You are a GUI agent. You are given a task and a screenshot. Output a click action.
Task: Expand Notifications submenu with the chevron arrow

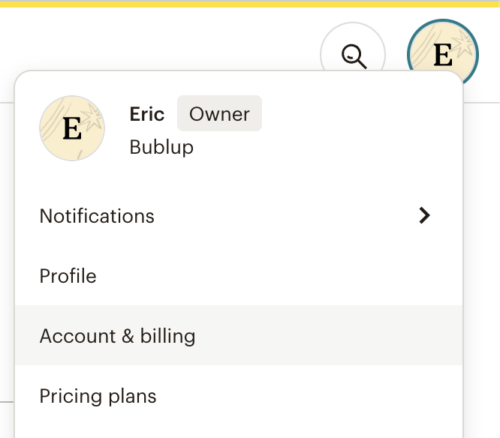click(x=424, y=215)
